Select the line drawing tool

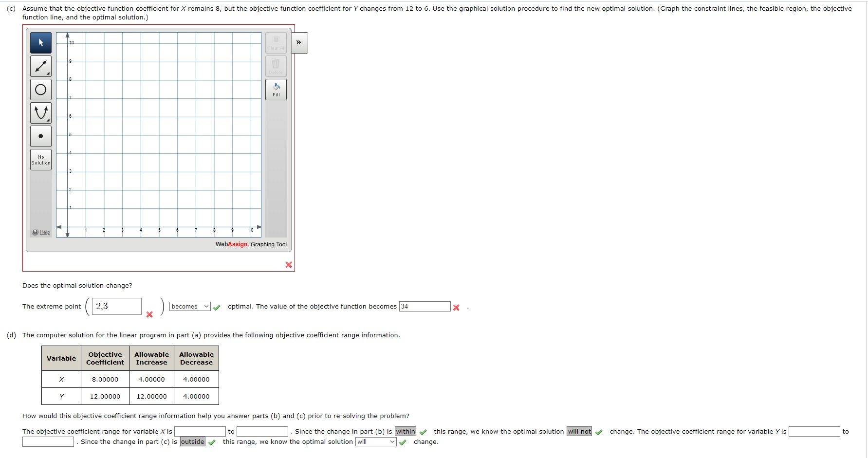41,66
